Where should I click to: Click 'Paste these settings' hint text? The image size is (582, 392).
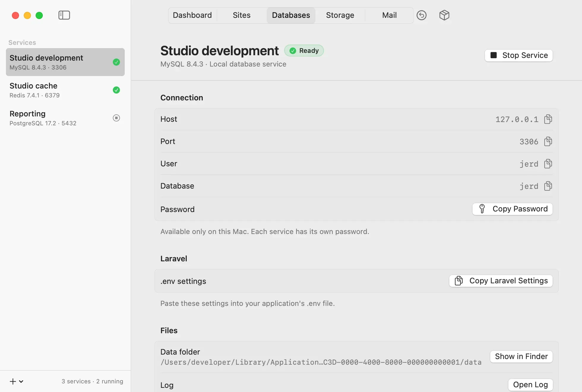tap(248, 304)
